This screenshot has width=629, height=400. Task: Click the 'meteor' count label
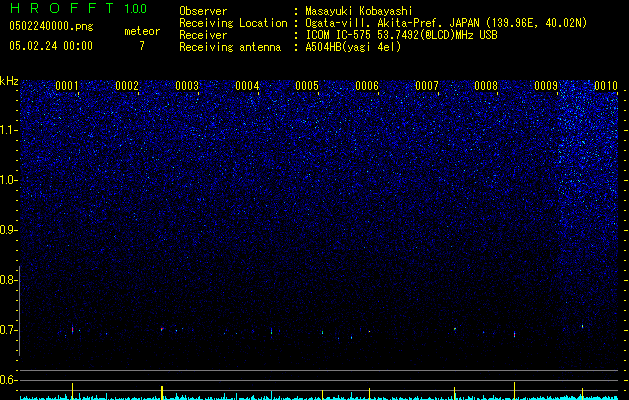(142, 31)
